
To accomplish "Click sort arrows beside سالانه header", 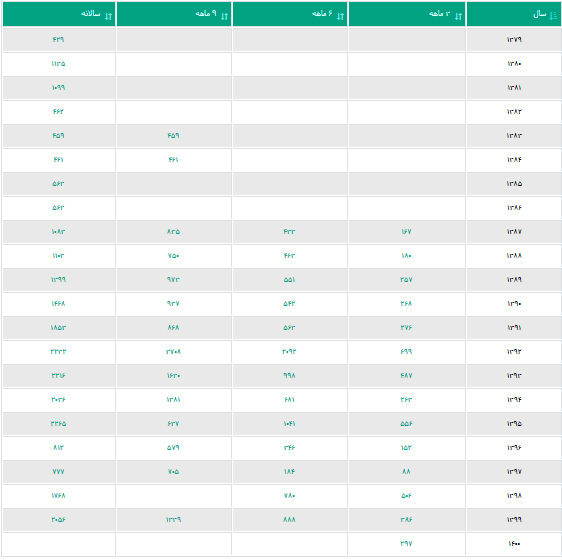I will (x=108, y=16).
